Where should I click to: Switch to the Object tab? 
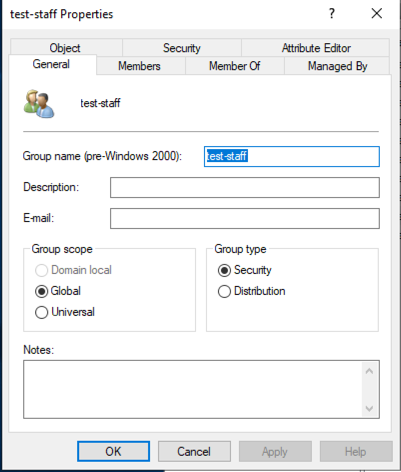click(x=66, y=48)
